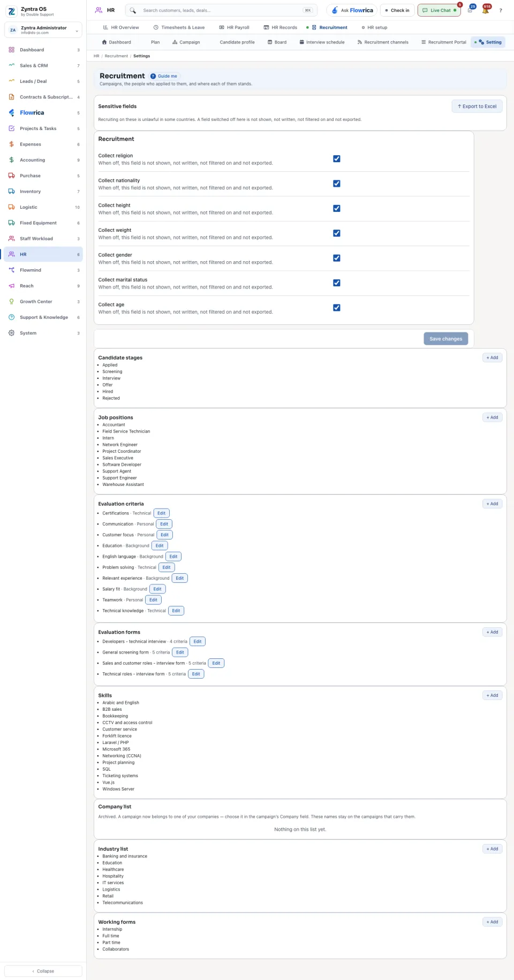Open the Flowrica sidebar icon
This screenshot has width=514, height=980.
coord(11,112)
